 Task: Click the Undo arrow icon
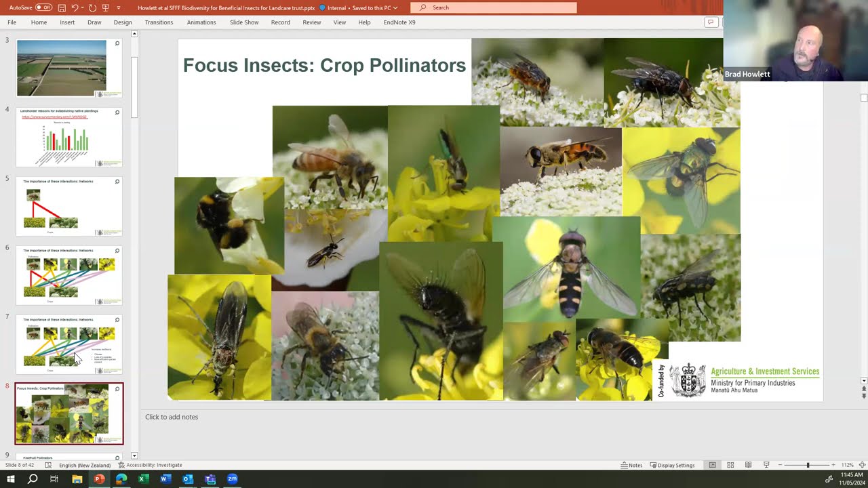pos(74,7)
